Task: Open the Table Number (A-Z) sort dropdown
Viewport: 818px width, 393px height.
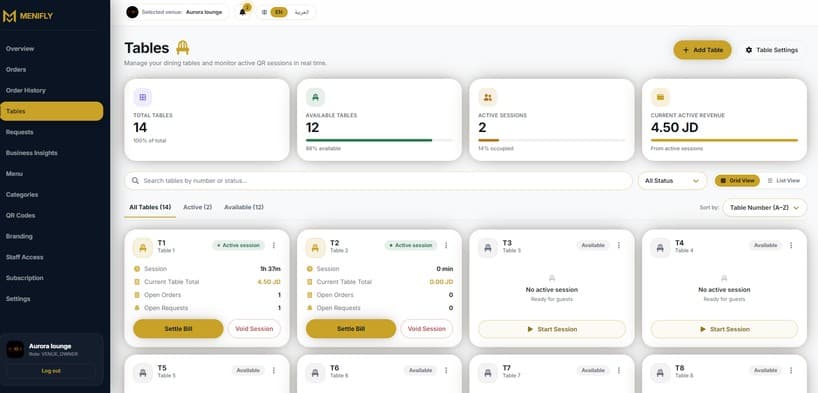Action: pos(764,208)
